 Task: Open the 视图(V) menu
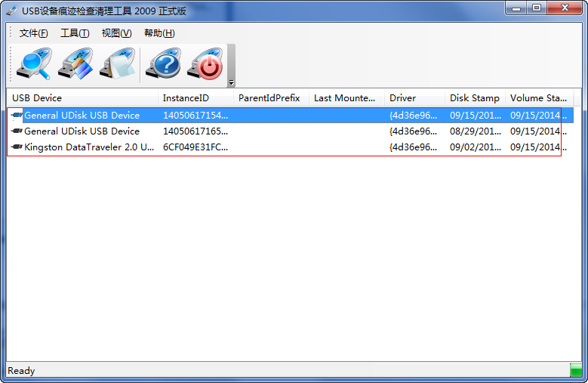click(x=117, y=33)
